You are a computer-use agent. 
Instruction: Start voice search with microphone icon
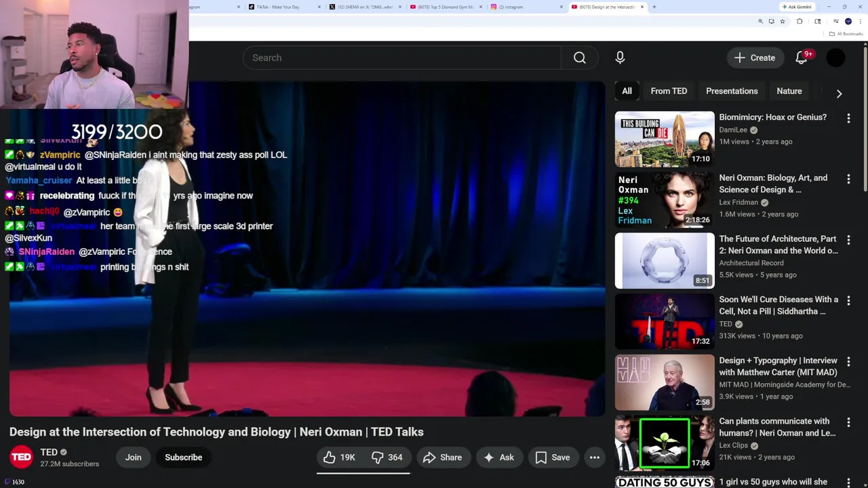(x=620, y=58)
